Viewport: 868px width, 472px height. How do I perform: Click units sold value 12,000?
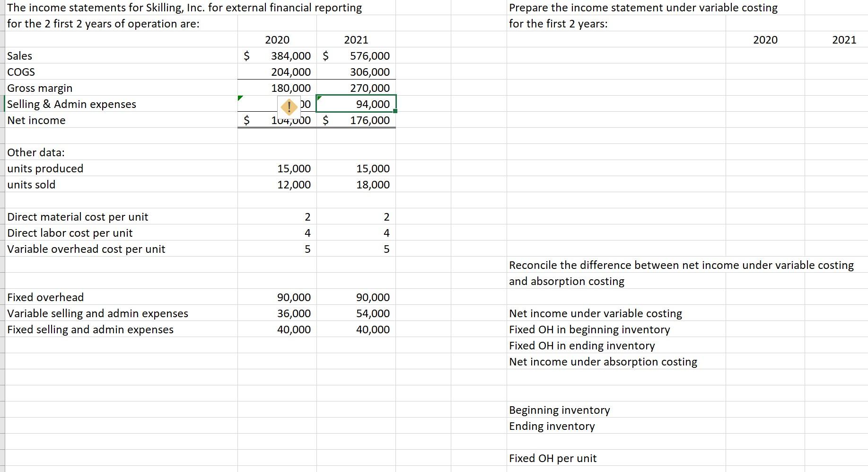294,185
